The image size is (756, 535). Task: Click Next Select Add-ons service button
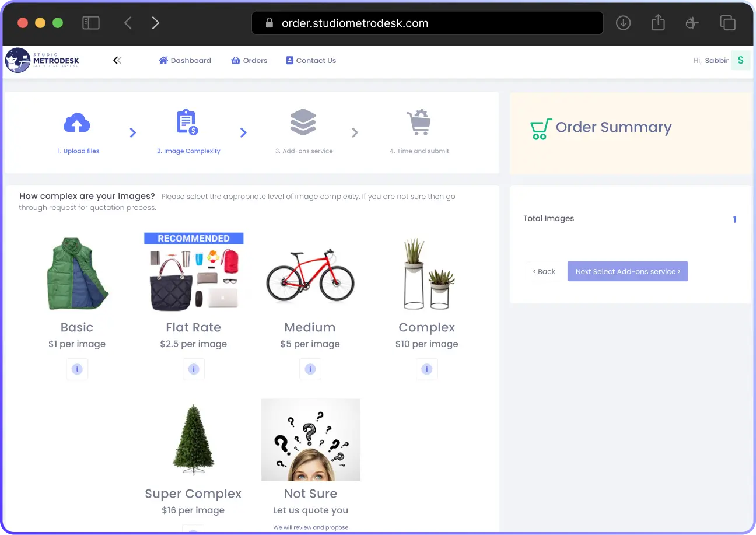627,271
